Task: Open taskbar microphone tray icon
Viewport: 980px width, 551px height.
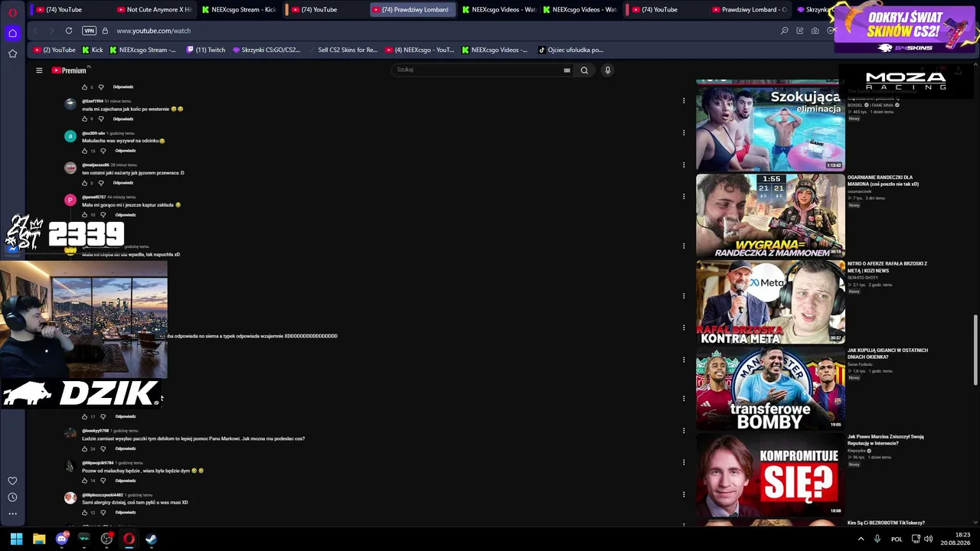Action: [877, 539]
